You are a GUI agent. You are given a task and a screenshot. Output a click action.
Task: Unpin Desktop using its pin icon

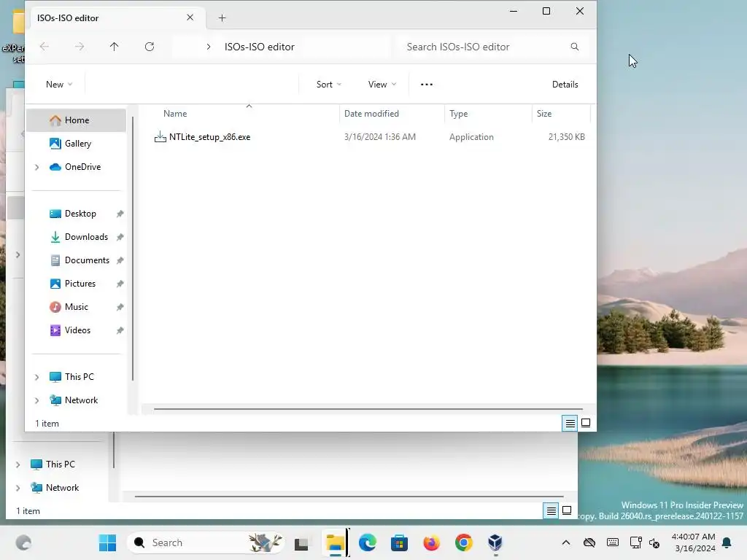point(120,214)
